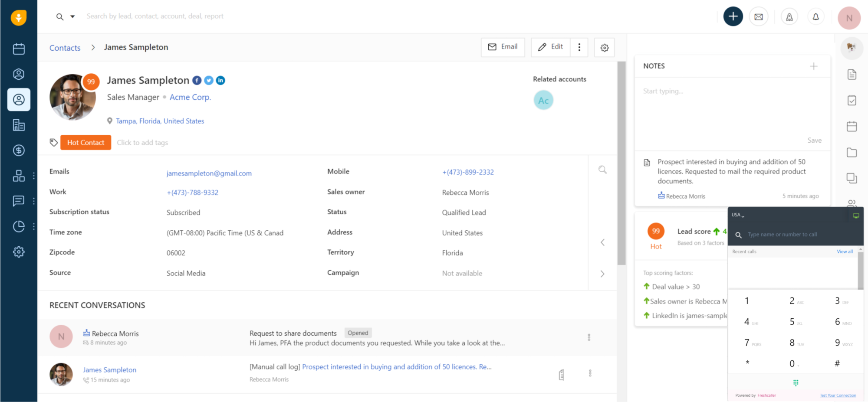Open James Sampleton's LinkedIn profile icon

(x=220, y=80)
